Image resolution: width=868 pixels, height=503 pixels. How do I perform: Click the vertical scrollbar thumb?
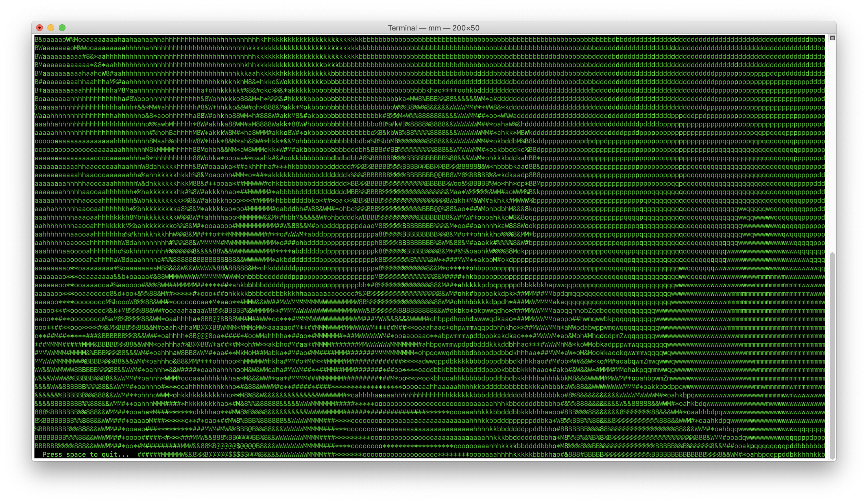tap(832, 355)
